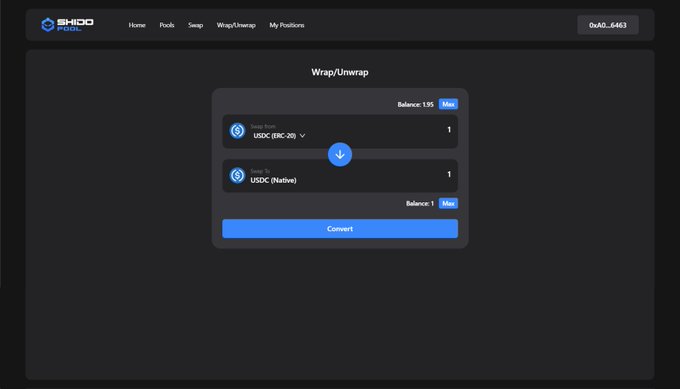Open My Positions page
Viewport: 680px width, 389px height.
(287, 25)
